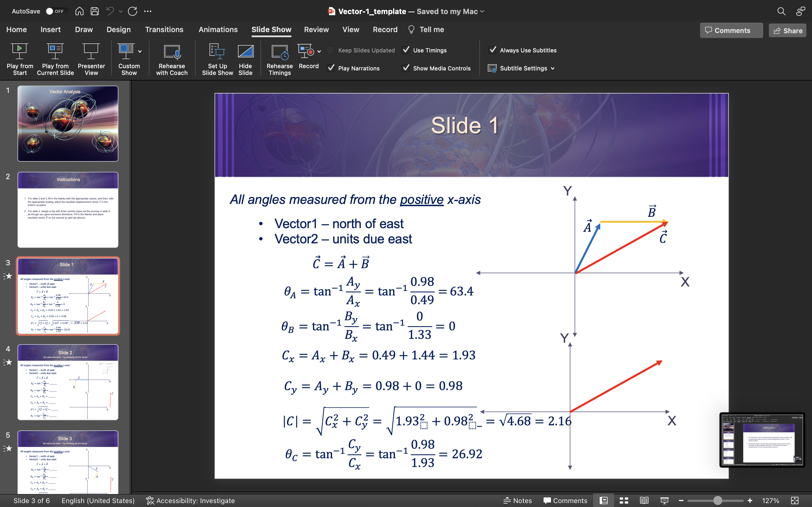Open Set Up Slide Show
This screenshot has height=507, width=812.
tap(217, 59)
